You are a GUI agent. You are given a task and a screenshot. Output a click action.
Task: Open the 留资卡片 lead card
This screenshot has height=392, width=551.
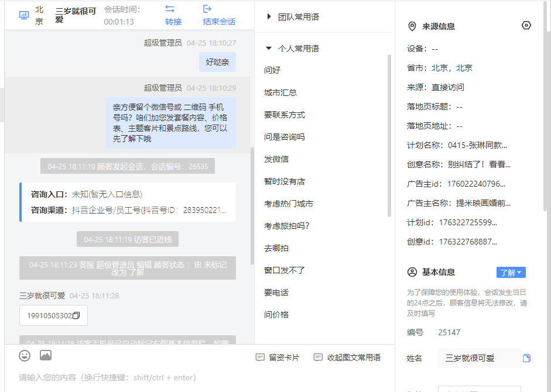278,357
